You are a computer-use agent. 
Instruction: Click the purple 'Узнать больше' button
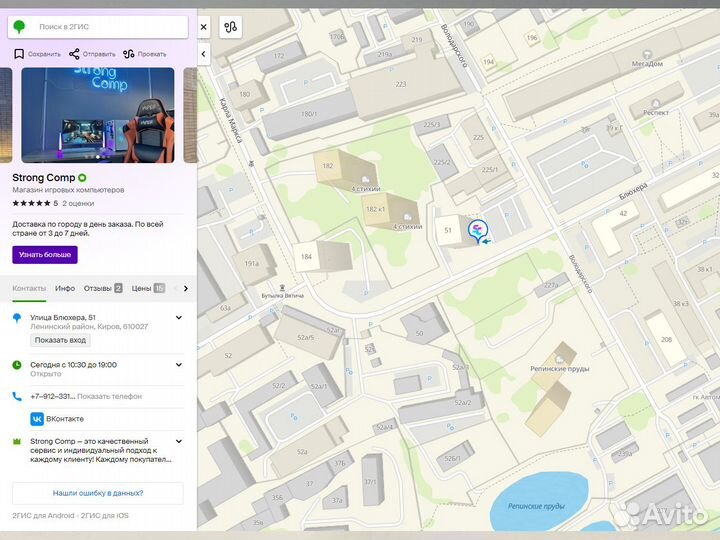point(45,254)
